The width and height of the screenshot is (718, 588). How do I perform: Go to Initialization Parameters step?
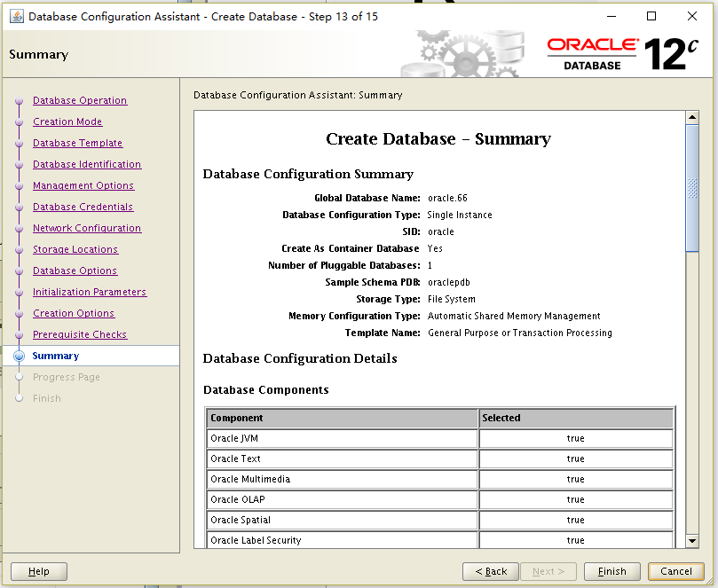point(90,292)
